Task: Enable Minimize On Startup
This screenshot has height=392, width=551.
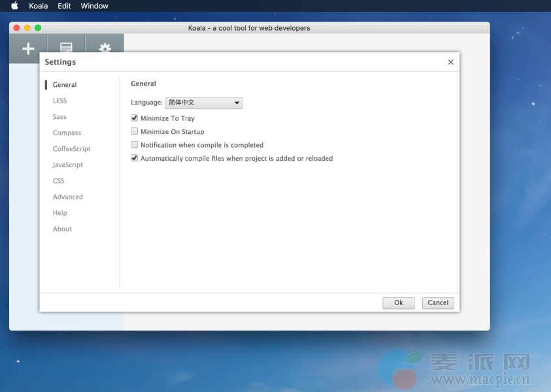Action: 135,131
